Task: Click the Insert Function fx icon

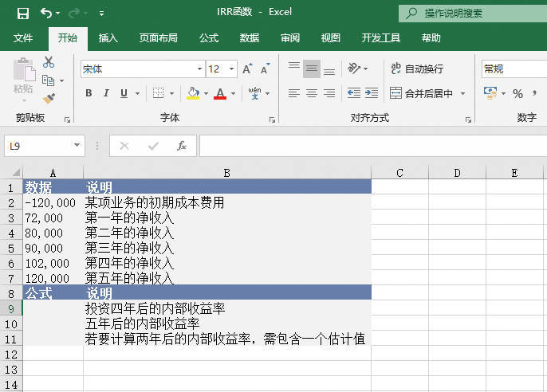Action: [x=182, y=146]
